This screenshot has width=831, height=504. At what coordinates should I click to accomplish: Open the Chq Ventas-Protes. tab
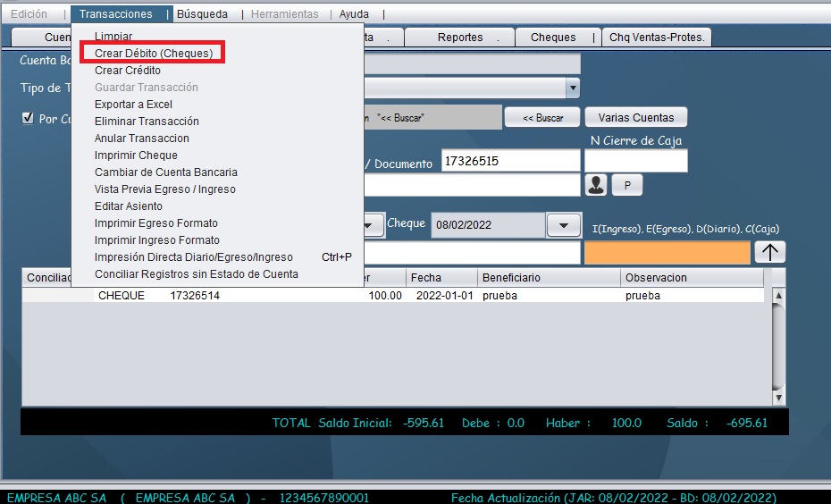pos(656,38)
